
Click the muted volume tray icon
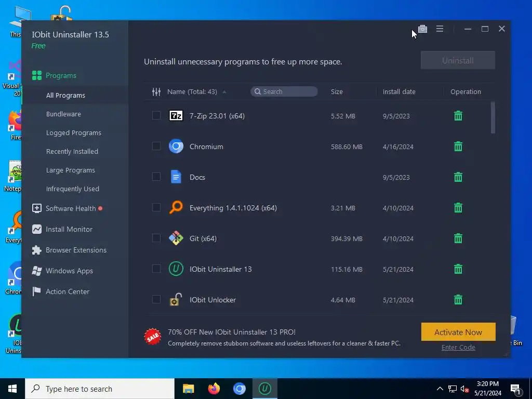point(464,389)
